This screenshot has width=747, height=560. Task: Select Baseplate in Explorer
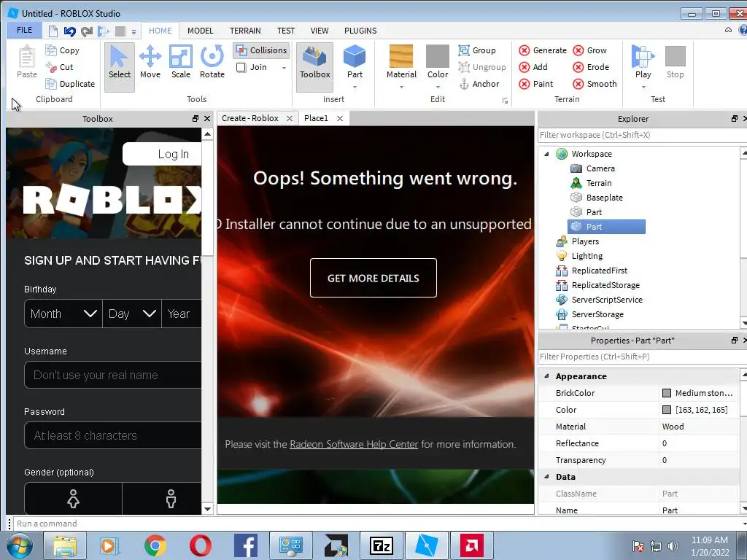pyautogui.click(x=597, y=198)
